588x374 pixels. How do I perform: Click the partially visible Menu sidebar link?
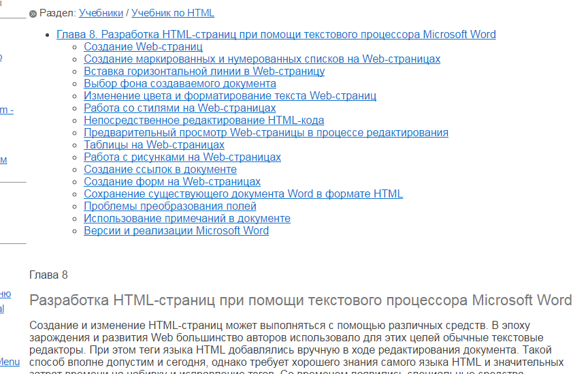[x=10, y=362]
